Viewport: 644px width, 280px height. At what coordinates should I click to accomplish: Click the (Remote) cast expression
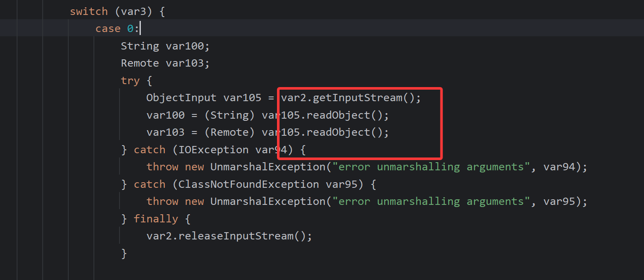click(230, 132)
